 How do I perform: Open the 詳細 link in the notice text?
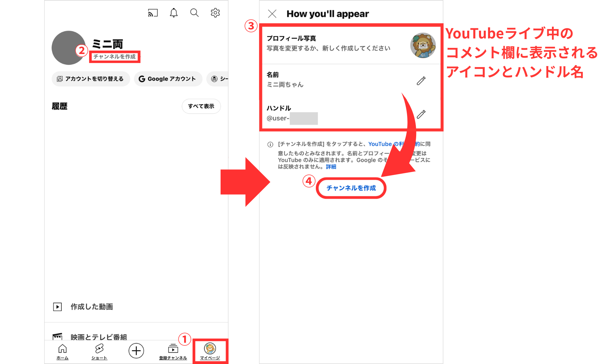(x=330, y=166)
